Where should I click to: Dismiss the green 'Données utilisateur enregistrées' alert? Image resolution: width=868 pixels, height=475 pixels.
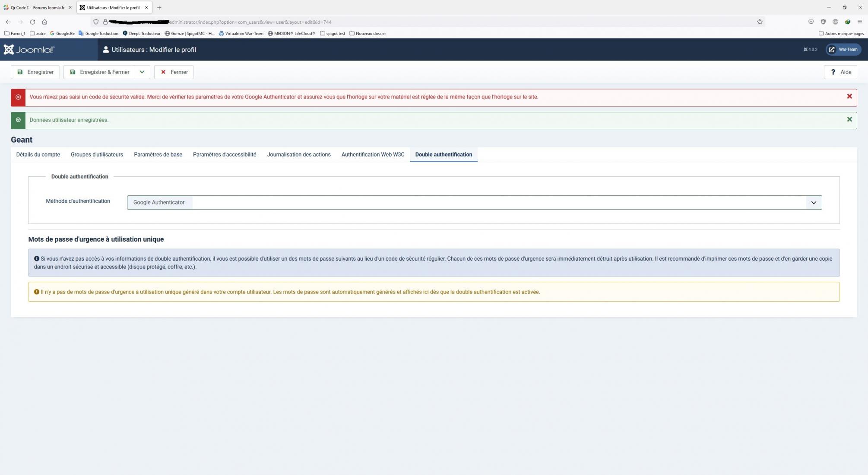click(849, 119)
